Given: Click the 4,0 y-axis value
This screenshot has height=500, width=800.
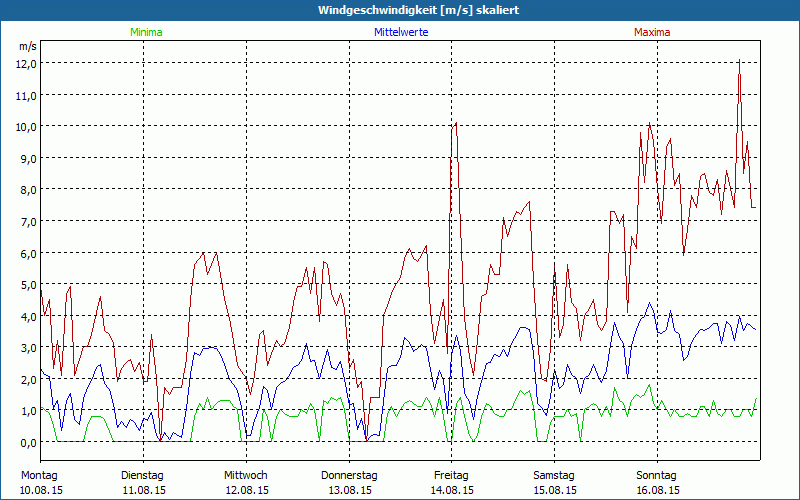Looking at the screenshot, I should coord(29,316).
